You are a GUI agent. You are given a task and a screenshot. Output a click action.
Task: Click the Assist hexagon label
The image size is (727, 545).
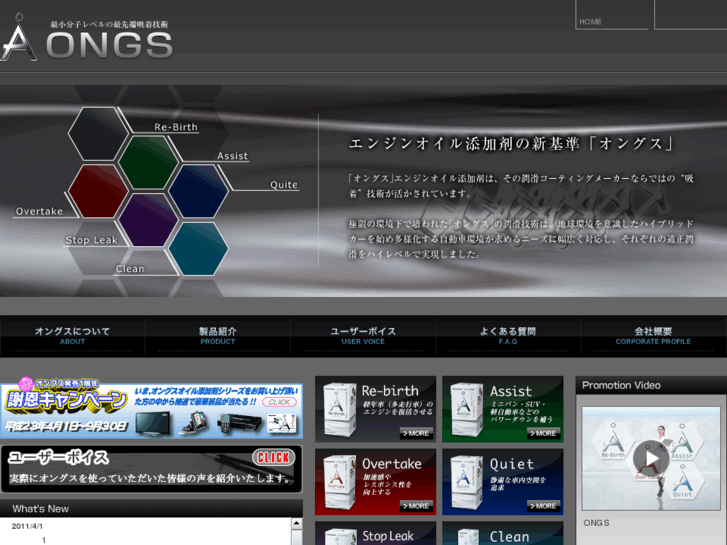pyautogui.click(x=233, y=156)
